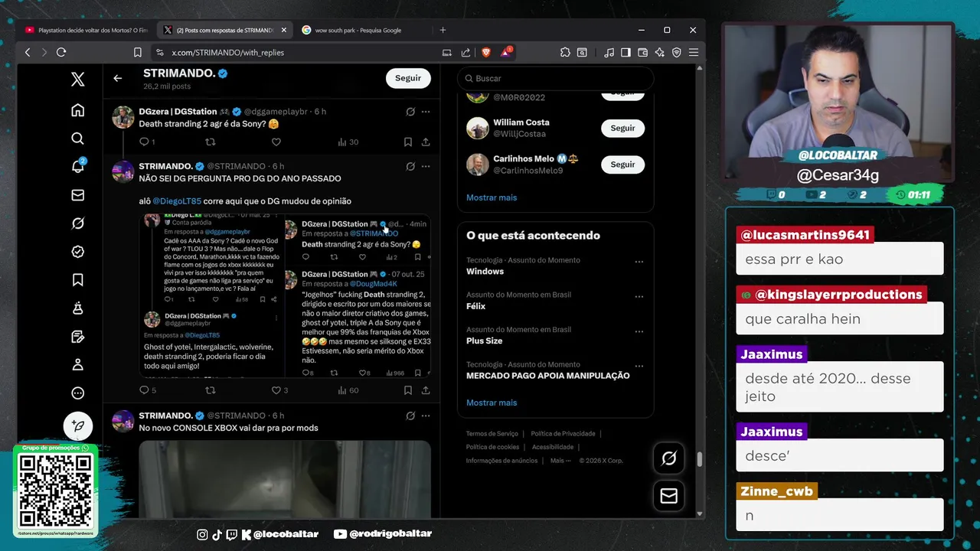Viewport: 980px width, 551px height.
Task: Compose a new post with feather button
Action: click(x=78, y=425)
